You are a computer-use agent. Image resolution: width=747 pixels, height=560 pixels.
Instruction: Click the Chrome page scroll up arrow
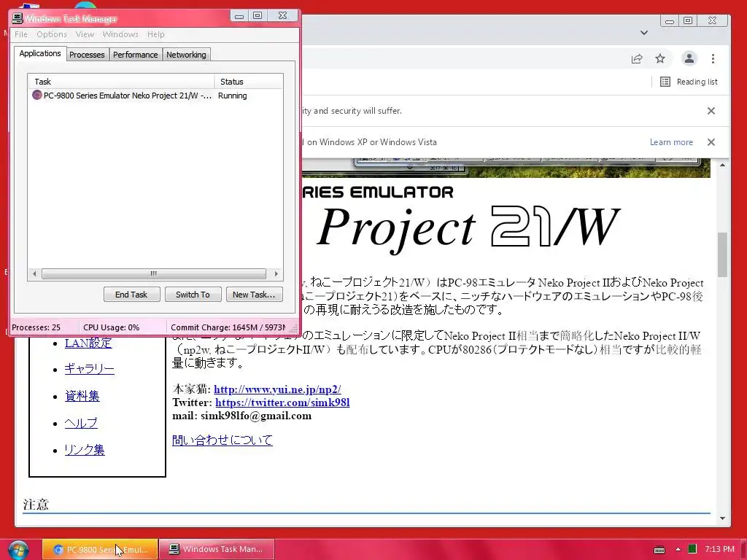pos(723,166)
